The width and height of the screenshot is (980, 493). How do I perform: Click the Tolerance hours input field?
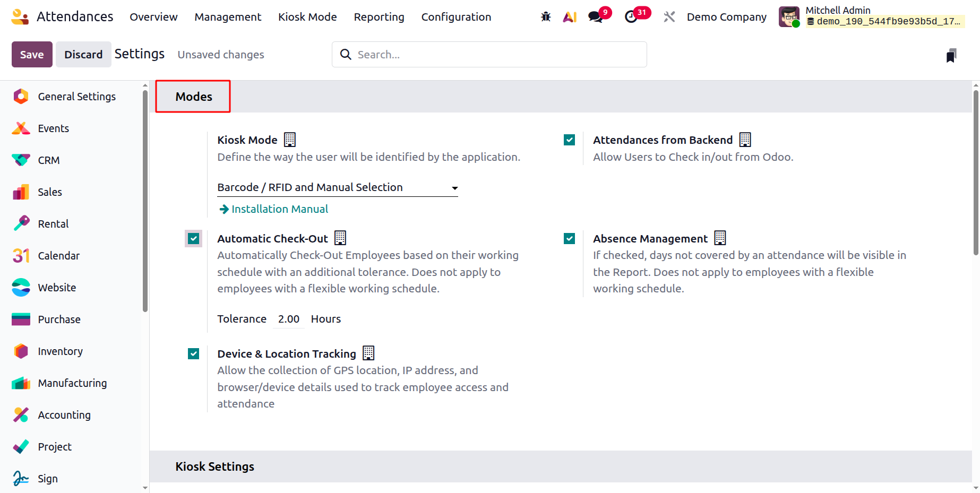[289, 319]
